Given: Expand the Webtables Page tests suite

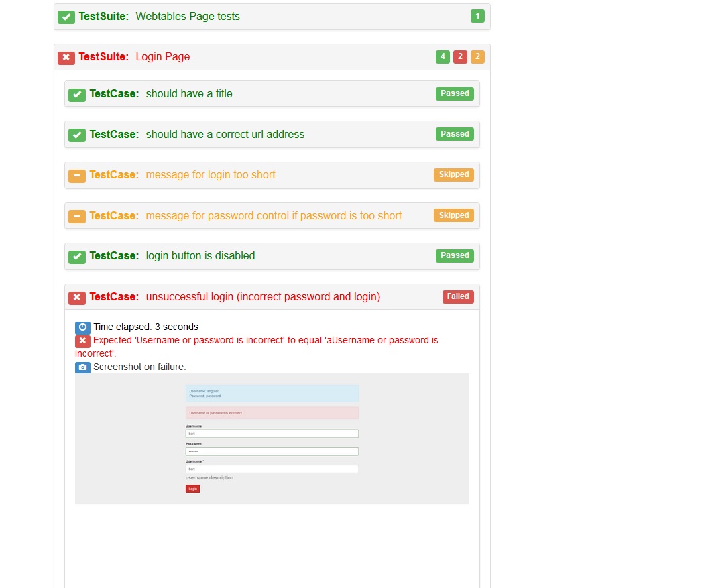Looking at the screenshot, I should (187, 17).
